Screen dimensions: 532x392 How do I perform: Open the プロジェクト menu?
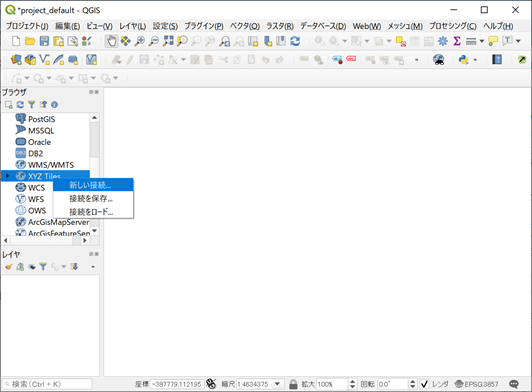coord(27,26)
